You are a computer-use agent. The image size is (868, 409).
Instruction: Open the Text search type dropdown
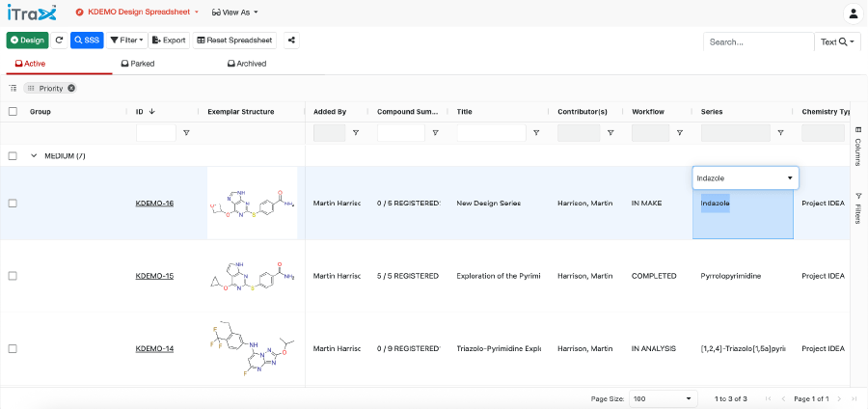click(x=837, y=42)
